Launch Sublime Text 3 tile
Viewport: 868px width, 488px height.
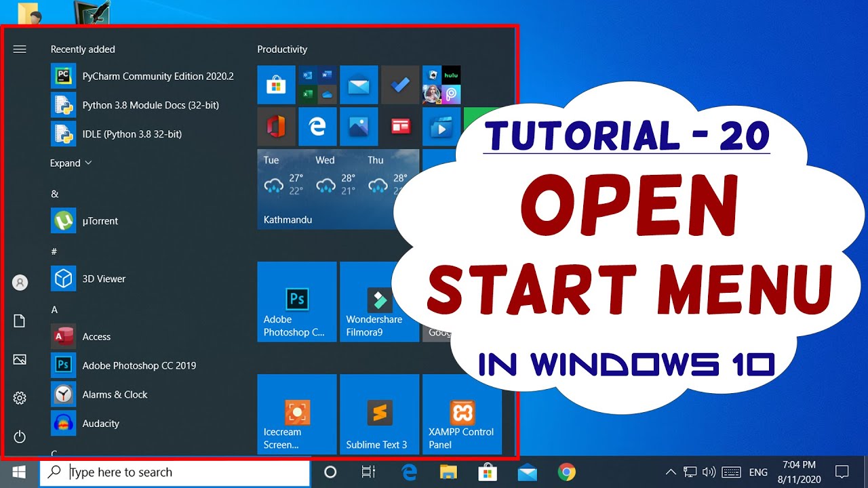coord(379,414)
